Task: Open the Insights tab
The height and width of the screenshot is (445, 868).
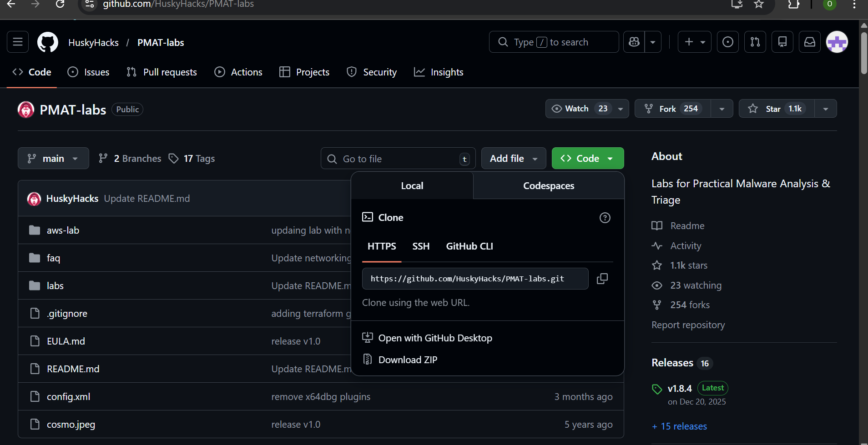Action: 439,72
